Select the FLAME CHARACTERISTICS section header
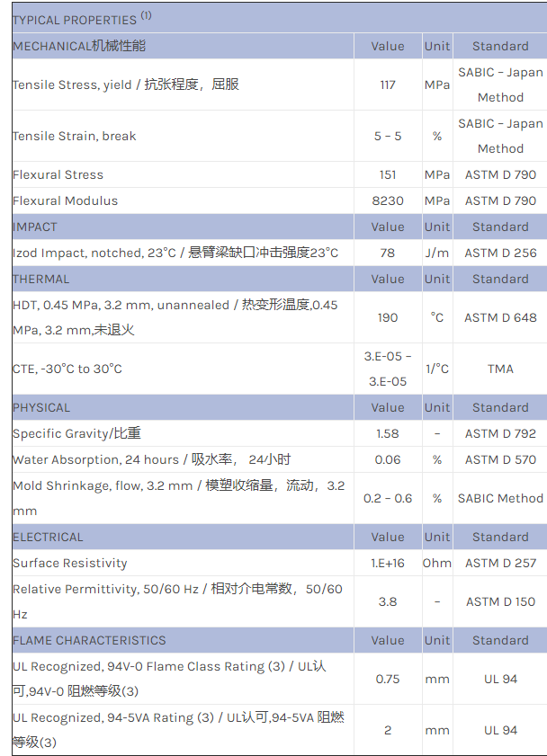 tap(89, 640)
